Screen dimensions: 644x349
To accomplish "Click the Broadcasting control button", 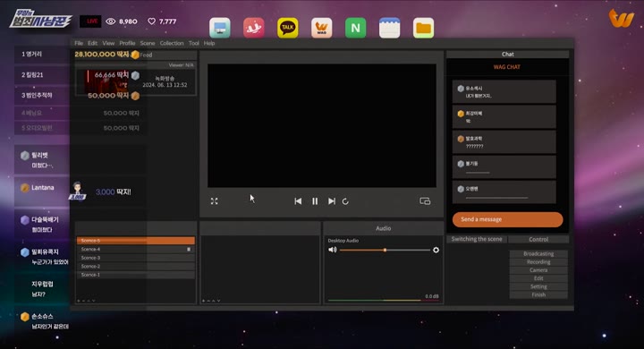I will pyautogui.click(x=538, y=253).
